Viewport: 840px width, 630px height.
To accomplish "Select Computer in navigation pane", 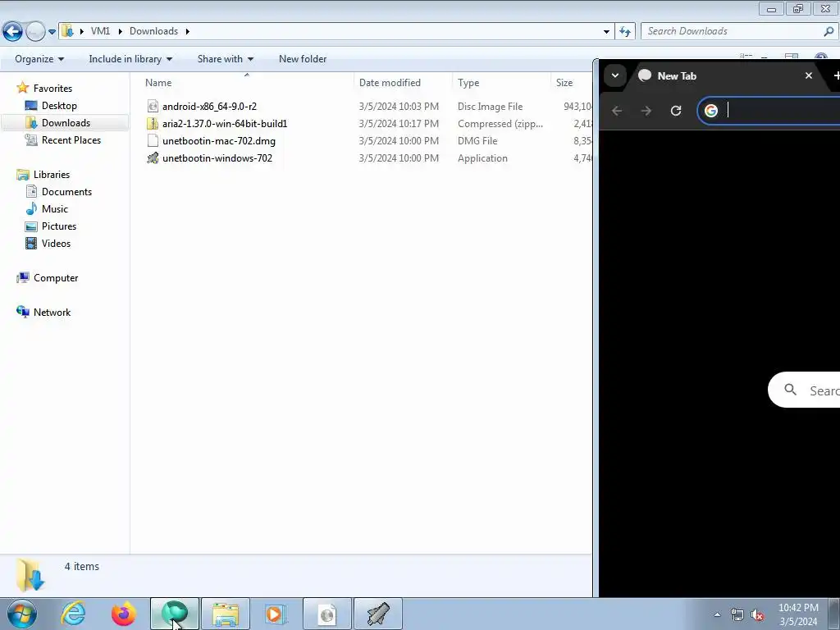I will pyautogui.click(x=56, y=278).
